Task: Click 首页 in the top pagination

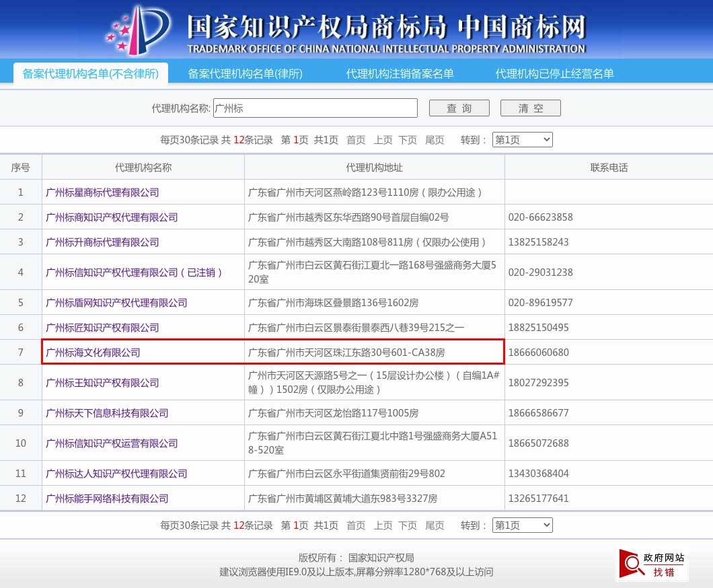Action: tap(356, 140)
